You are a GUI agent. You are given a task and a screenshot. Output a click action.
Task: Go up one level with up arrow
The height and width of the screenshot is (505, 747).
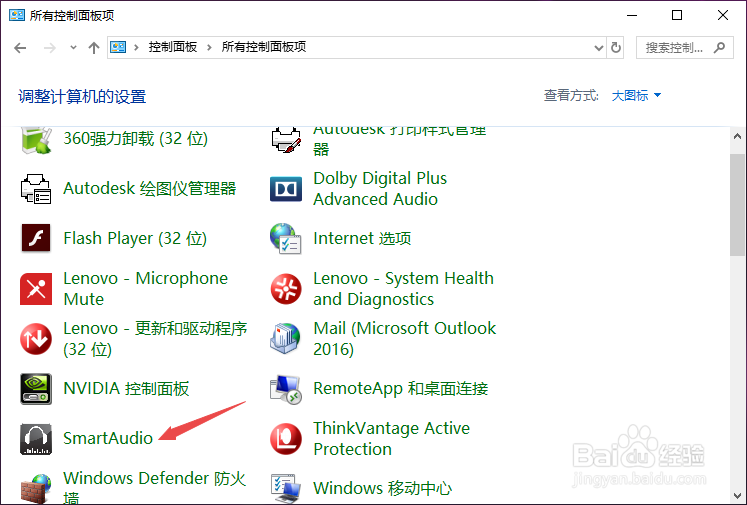(x=94, y=48)
